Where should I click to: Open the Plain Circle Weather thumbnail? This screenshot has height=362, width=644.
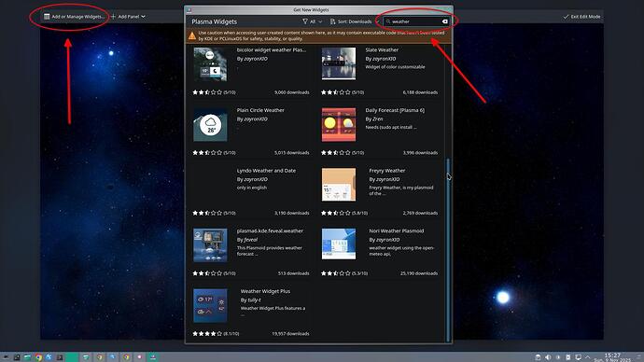pyautogui.click(x=210, y=125)
